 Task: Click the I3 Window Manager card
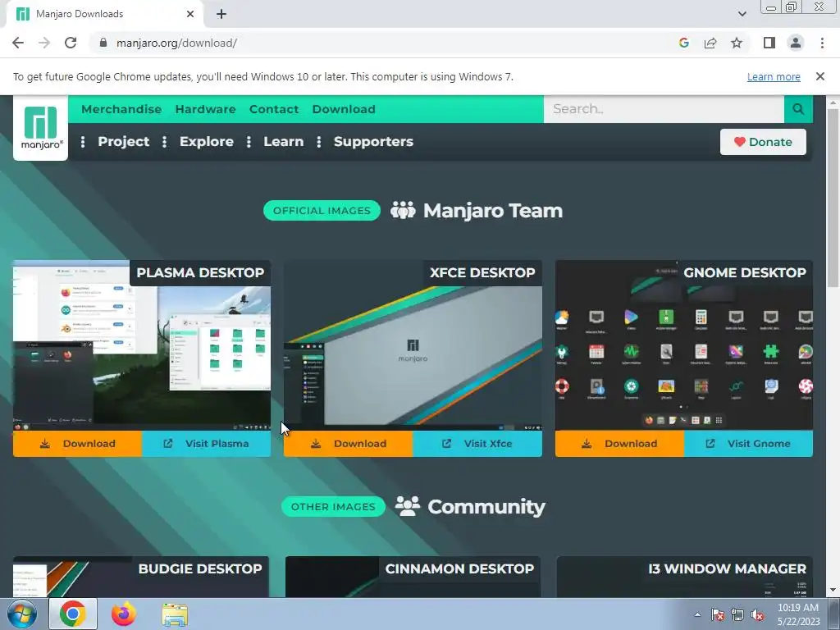[685, 577]
